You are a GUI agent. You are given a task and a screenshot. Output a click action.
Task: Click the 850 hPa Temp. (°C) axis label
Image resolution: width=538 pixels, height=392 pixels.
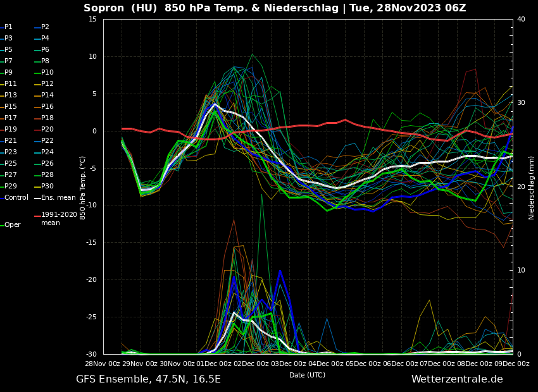pos(83,187)
